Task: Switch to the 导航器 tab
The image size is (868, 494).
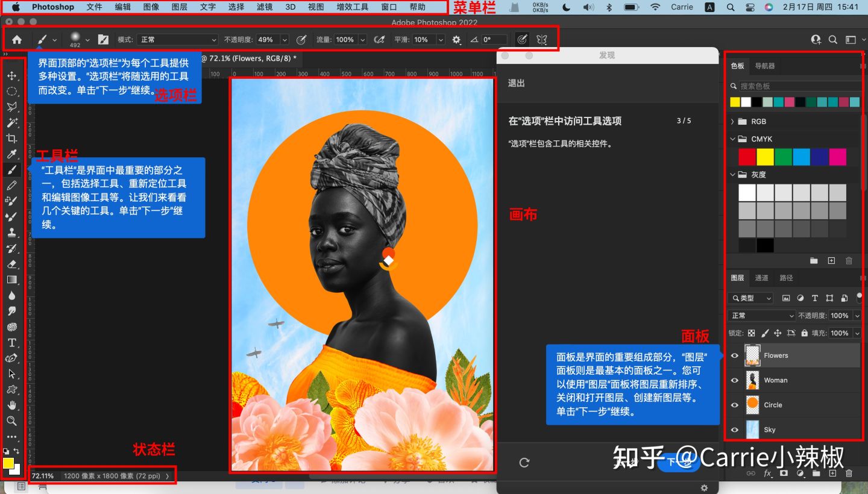Action: (x=765, y=66)
